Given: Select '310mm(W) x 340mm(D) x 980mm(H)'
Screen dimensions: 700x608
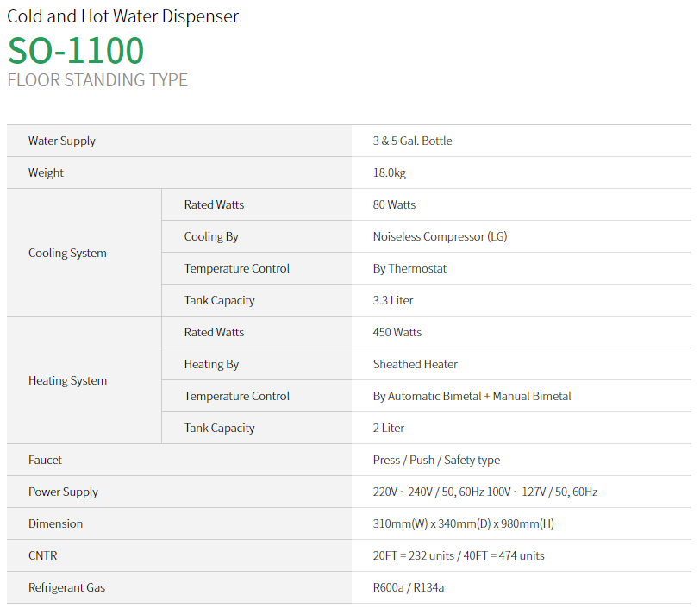Looking at the screenshot, I should 464,524.
